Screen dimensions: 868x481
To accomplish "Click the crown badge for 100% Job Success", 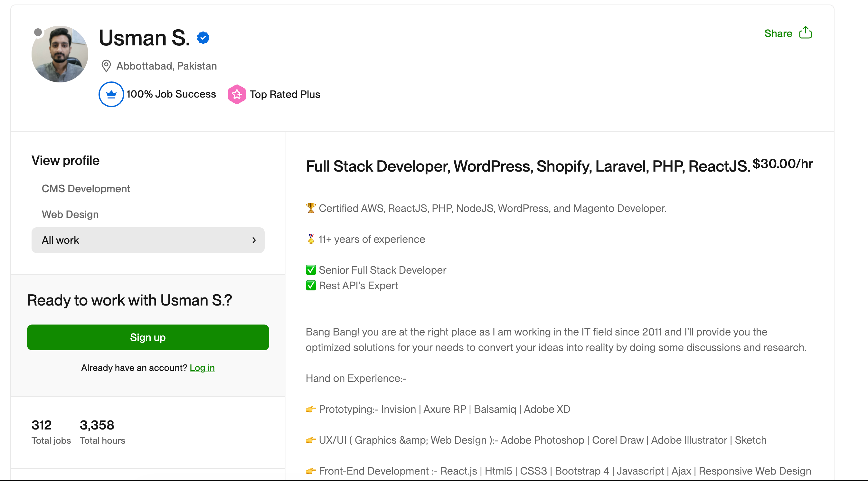I will (x=111, y=94).
